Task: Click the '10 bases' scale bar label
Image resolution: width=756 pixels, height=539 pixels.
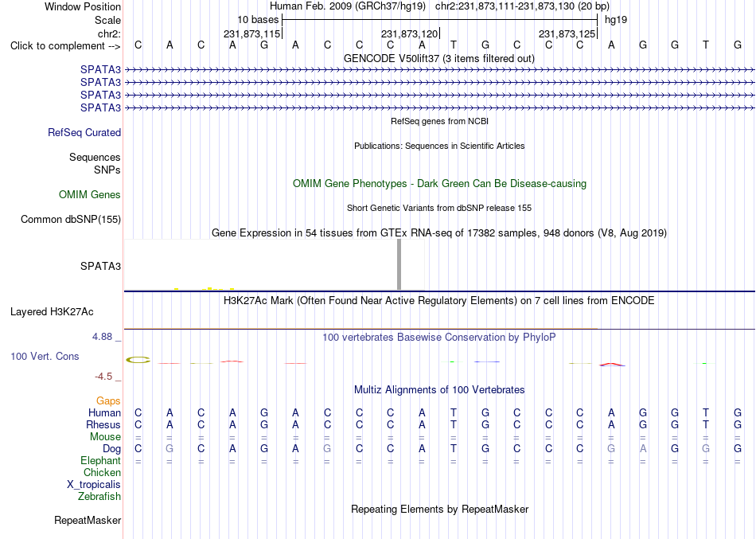Action: coord(258,20)
